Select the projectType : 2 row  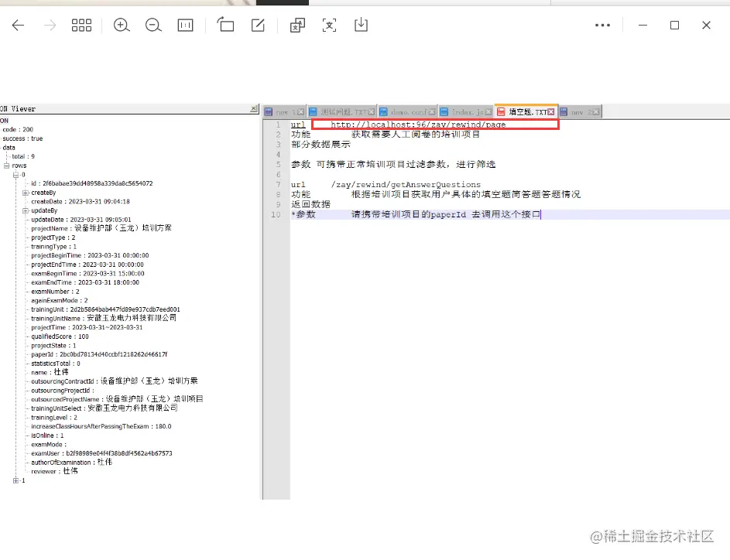pyautogui.click(x=53, y=237)
